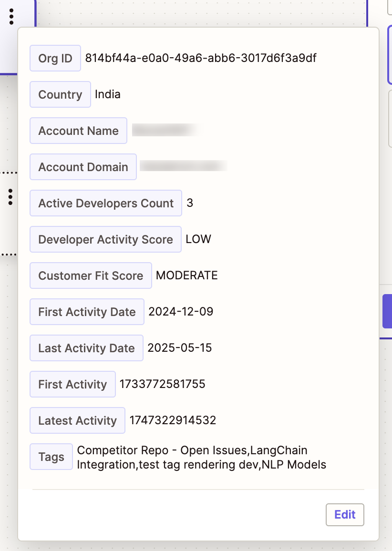Click the First Activity Date label
This screenshot has width=392, height=551.
click(x=87, y=312)
